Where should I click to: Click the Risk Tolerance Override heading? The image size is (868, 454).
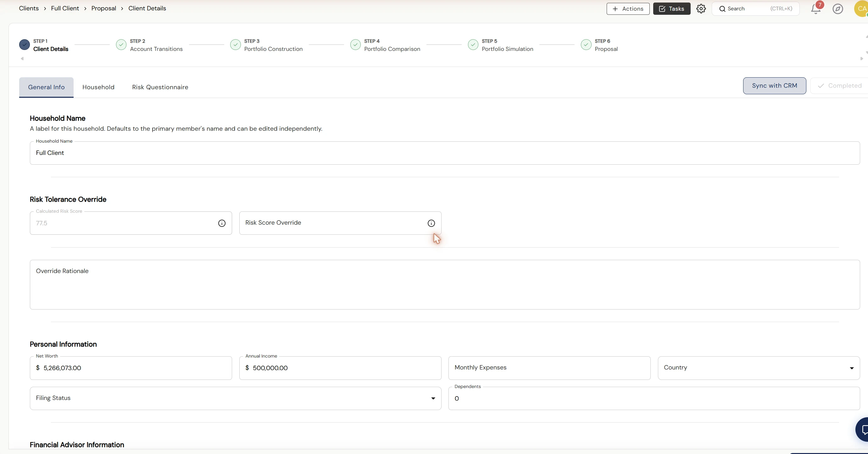pos(68,200)
